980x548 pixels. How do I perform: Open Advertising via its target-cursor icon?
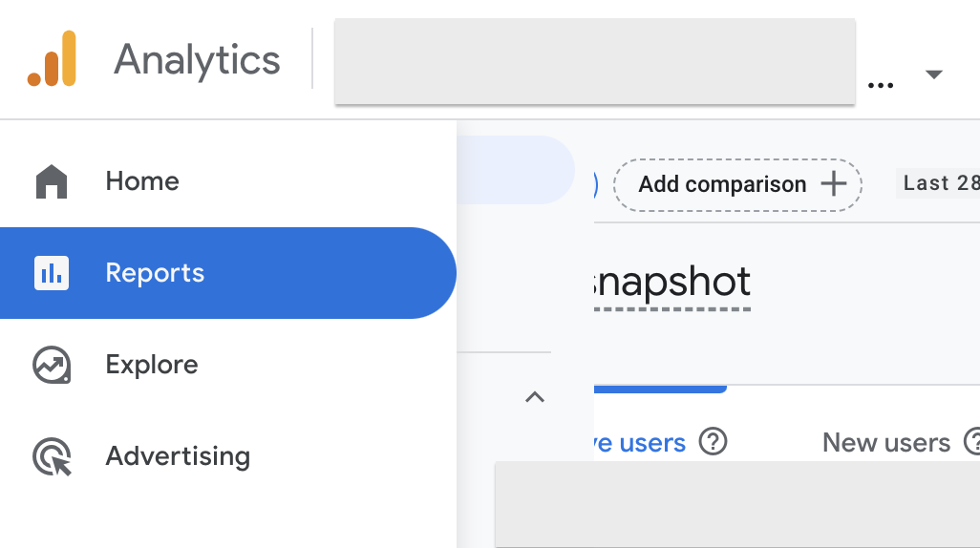coord(52,456)
